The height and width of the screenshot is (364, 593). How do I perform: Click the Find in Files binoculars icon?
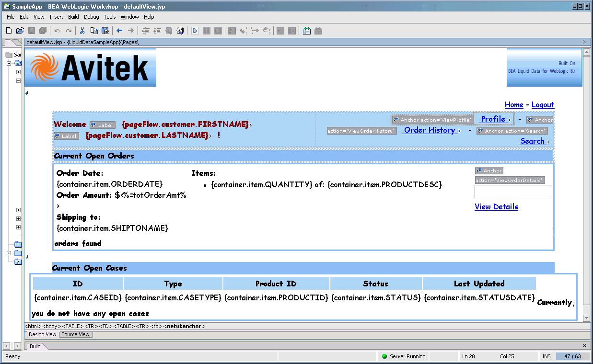[180, 31]
